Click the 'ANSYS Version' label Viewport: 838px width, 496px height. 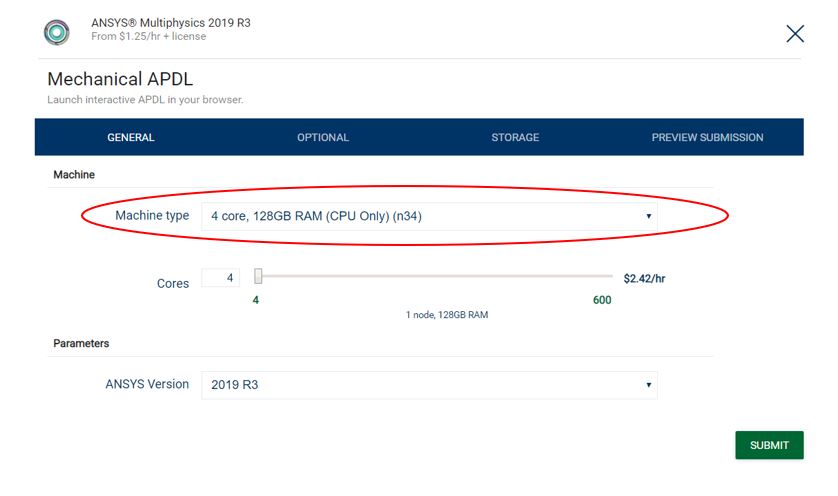pyautogui.click(x=147, y=384)
